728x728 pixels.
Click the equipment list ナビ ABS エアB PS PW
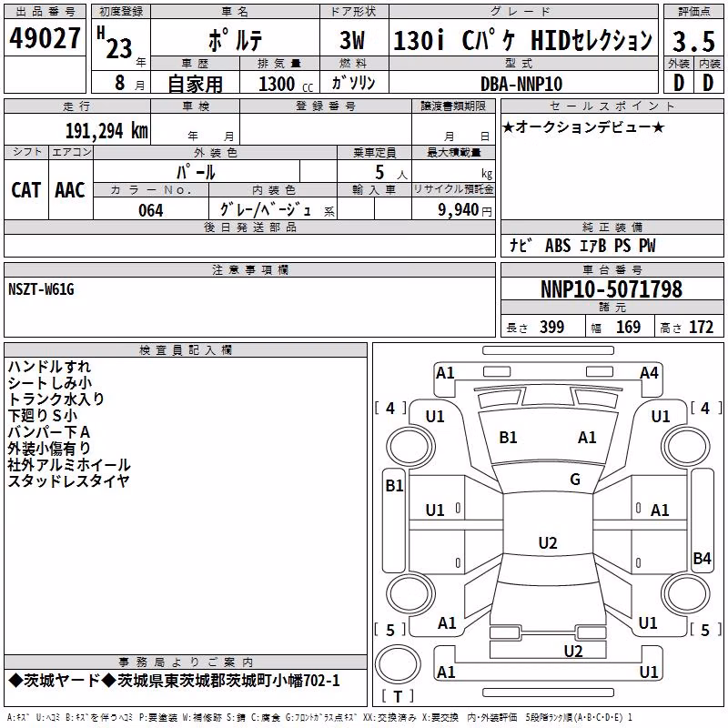pyautogui.click(x=582, y=246)
